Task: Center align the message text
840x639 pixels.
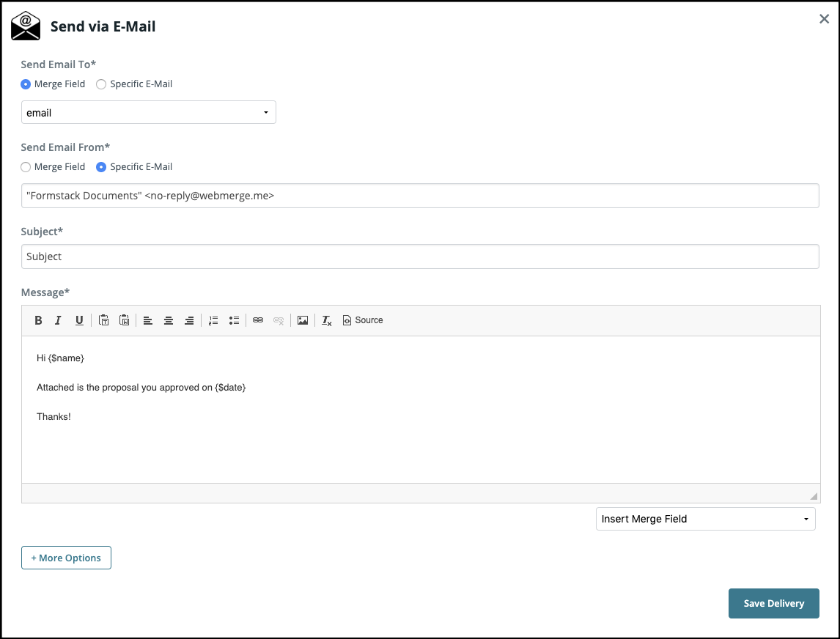Action: (x=169, y=320)
